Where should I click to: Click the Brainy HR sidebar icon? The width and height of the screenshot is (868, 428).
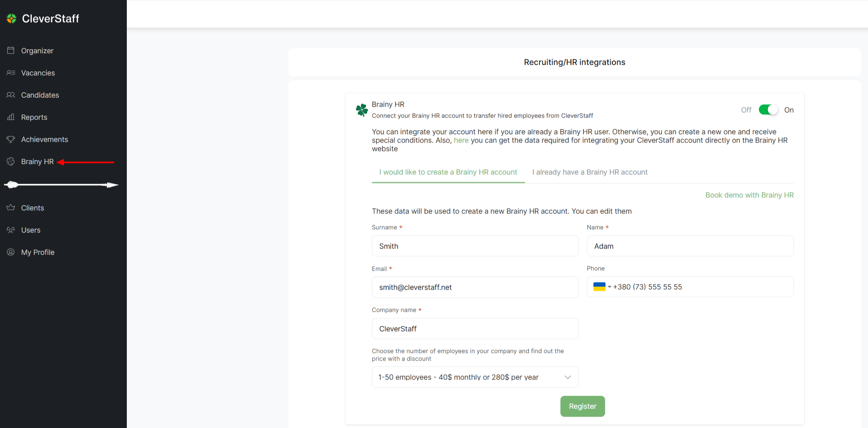[x=11, y=161]
